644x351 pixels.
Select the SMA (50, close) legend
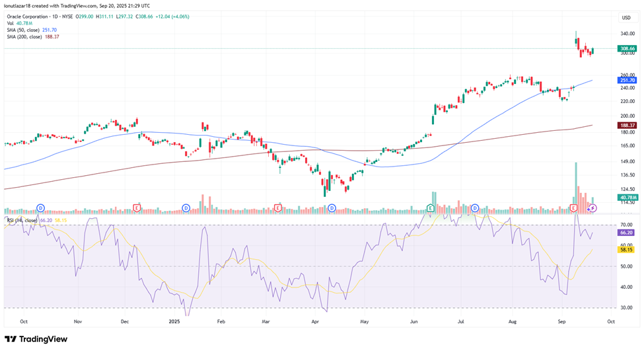[32, 30]
